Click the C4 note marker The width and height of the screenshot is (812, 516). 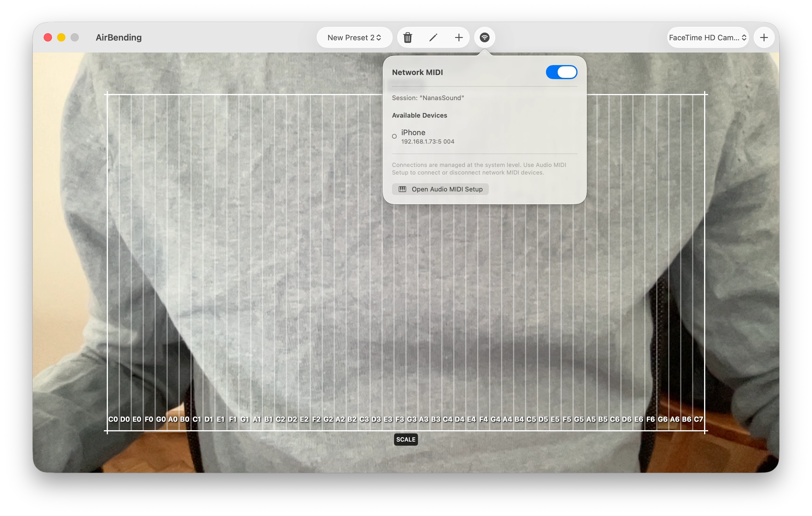[x=448, y=419]
